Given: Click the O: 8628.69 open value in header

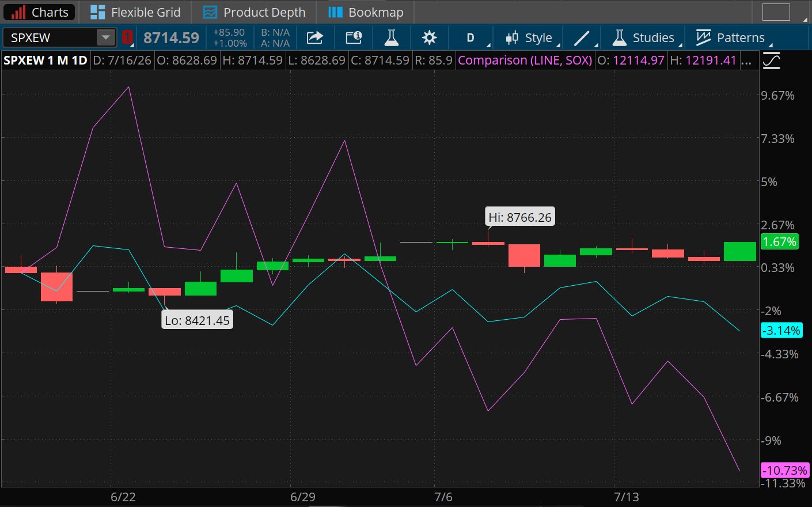Looking at the screenshot, I should (187, 60).
